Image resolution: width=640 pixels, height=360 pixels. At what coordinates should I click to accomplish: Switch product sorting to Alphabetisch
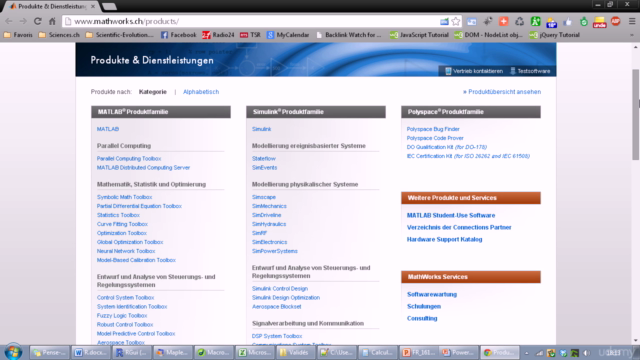(201, 92)
